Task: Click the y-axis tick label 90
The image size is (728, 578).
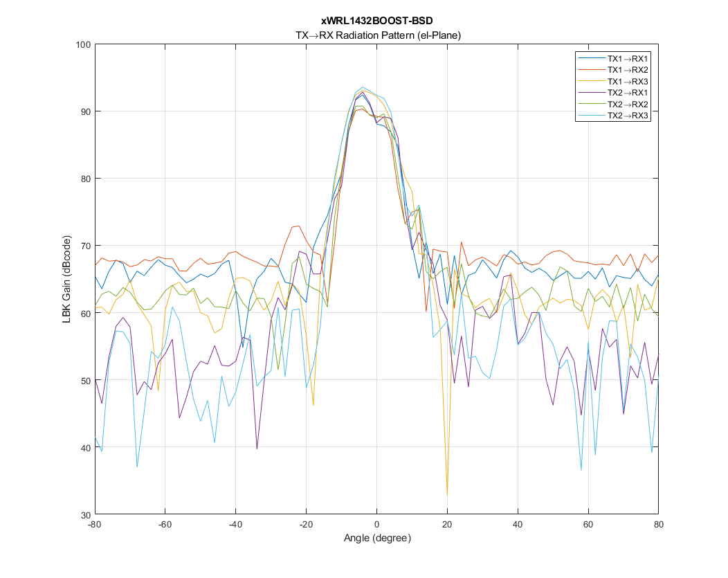Action: pos(84,111)
